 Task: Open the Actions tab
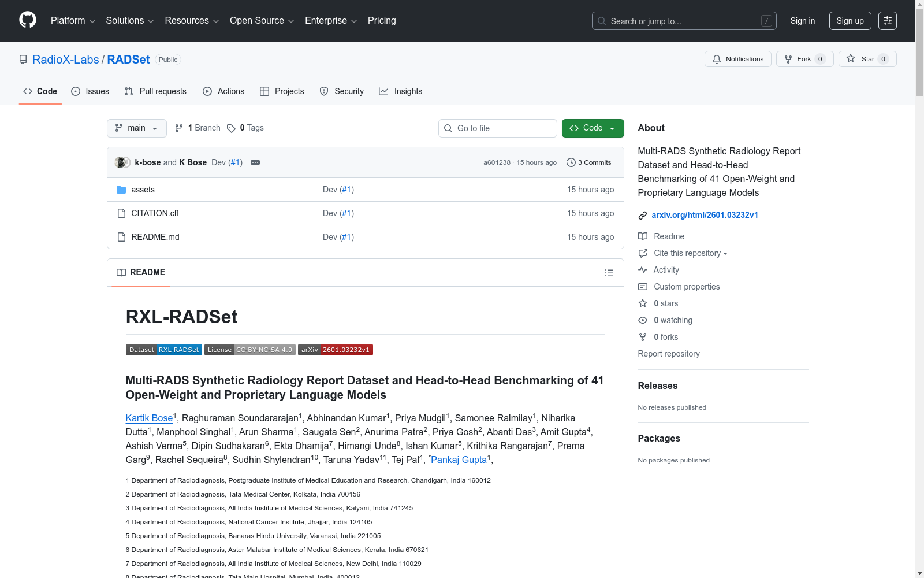[x=223, y=91]
